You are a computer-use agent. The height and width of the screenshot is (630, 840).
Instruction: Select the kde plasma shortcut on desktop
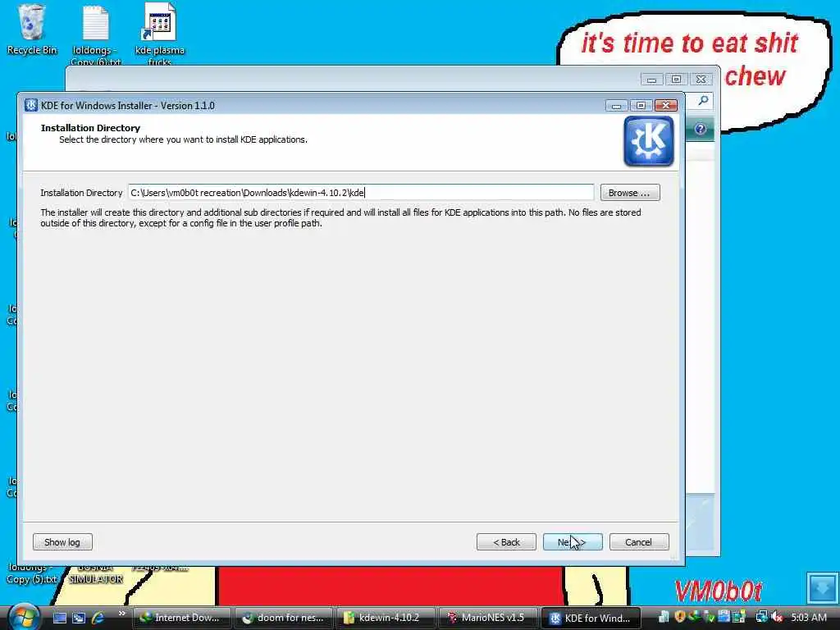coord(160,33)
